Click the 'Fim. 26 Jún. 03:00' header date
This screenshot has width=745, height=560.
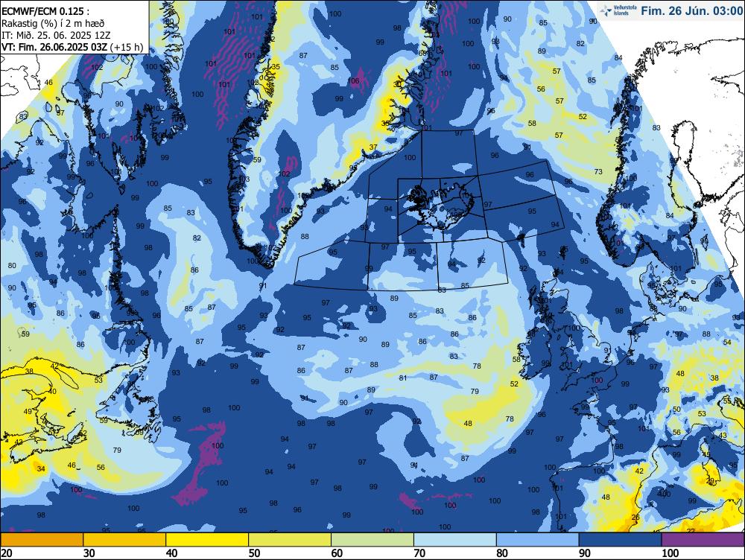[x=692, y=11]
